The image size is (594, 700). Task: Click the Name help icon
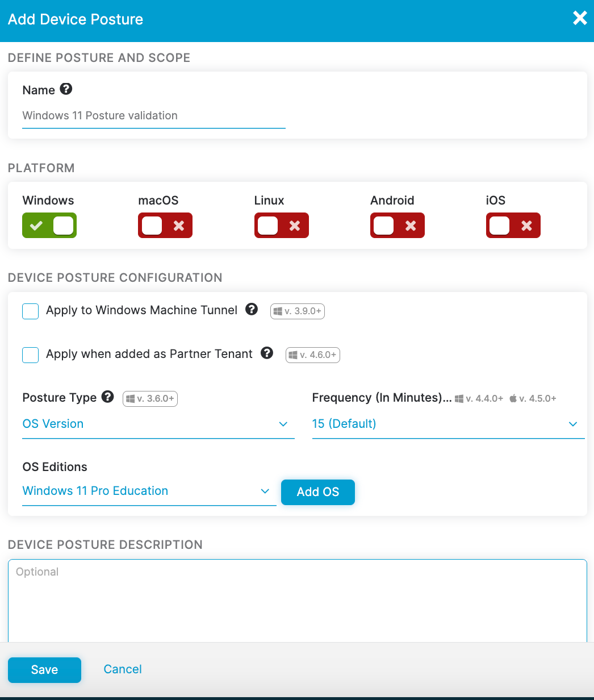pos(66,89)
